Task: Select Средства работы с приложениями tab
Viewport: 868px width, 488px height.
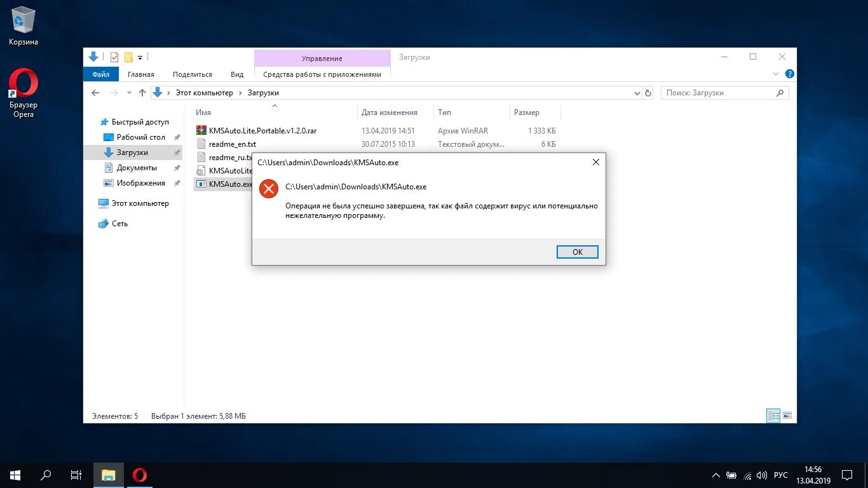Action: [x=322, y=74]
